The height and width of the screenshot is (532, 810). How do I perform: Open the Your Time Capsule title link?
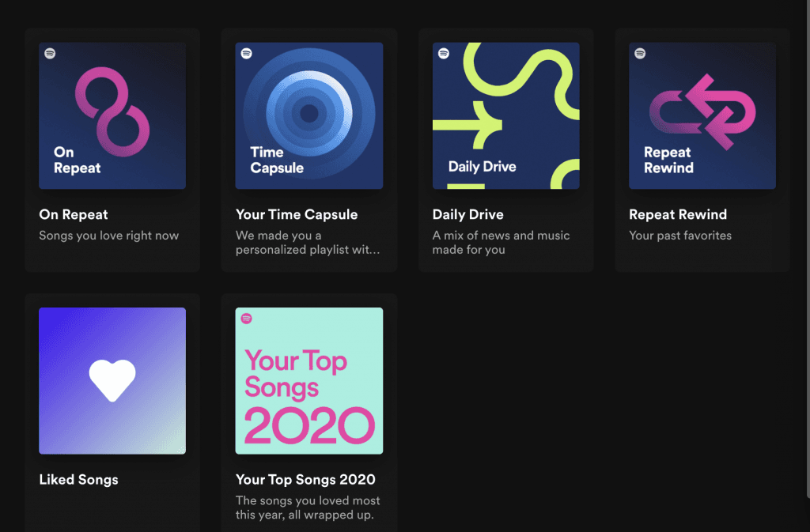point(297,214)
